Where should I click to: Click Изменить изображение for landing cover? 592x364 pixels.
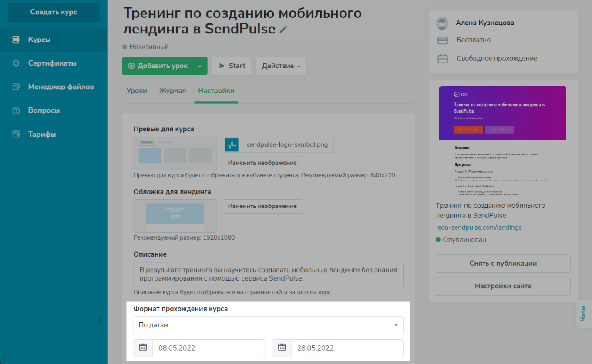click(262, 207)
